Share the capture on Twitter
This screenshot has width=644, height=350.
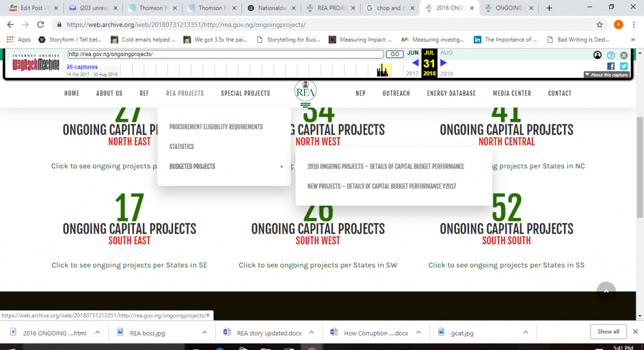[x=624, y=66]
